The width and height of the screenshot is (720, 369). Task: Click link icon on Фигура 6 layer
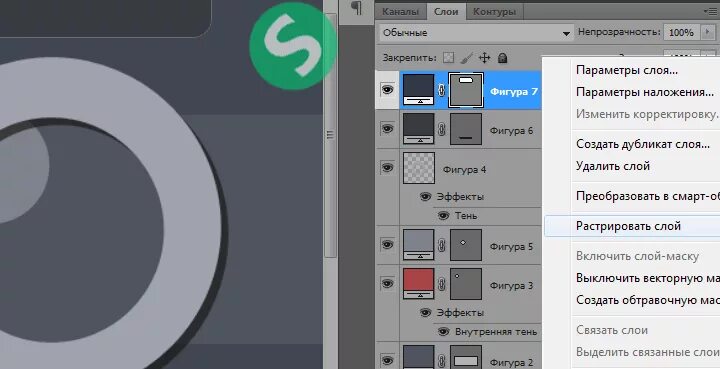pos(441,130)
